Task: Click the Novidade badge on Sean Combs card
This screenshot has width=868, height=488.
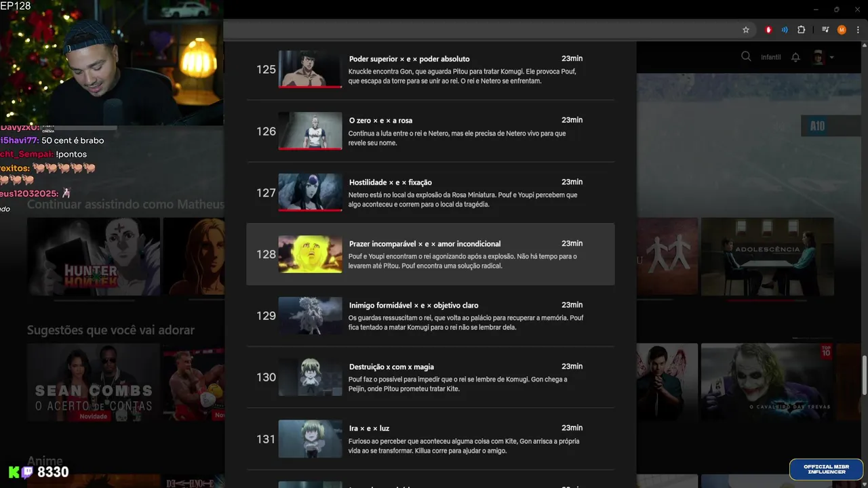Action: coord(94,416)
